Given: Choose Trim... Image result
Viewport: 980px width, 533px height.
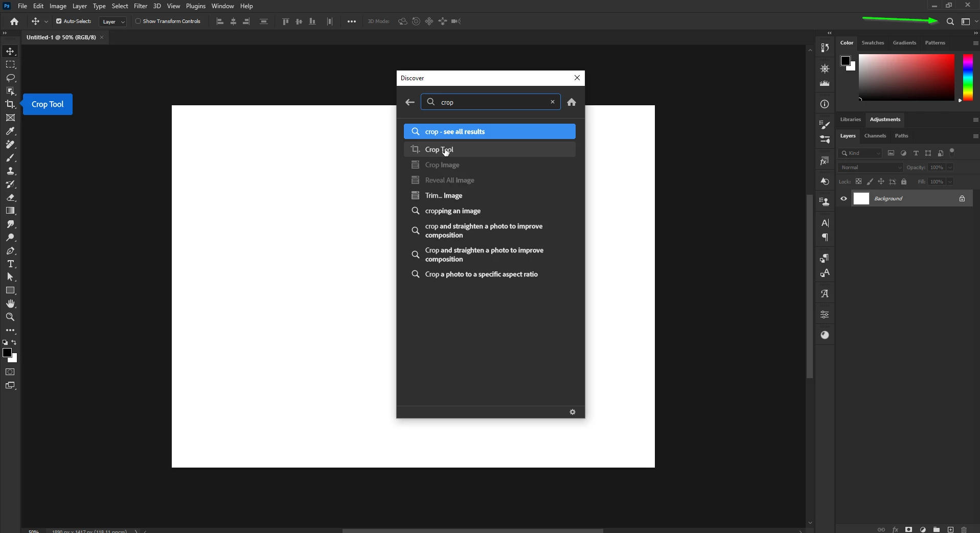Looking at the screenshot, I should 490,195.
